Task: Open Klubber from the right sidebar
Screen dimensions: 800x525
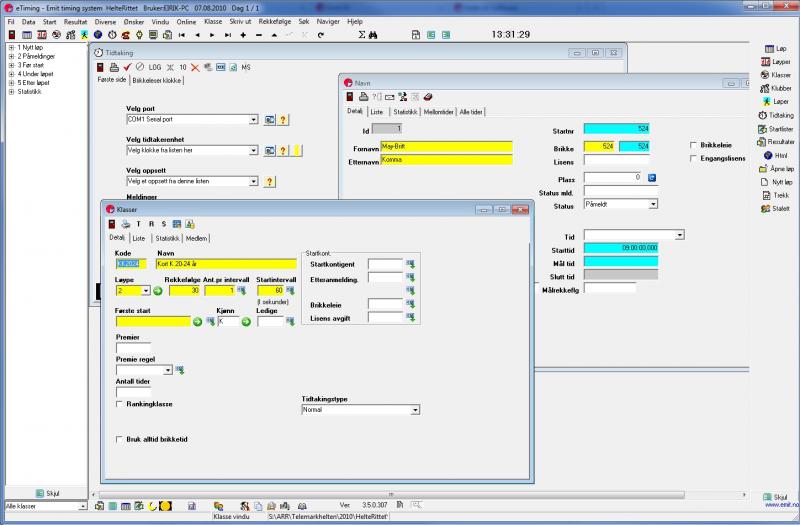Action: point(776,88)
